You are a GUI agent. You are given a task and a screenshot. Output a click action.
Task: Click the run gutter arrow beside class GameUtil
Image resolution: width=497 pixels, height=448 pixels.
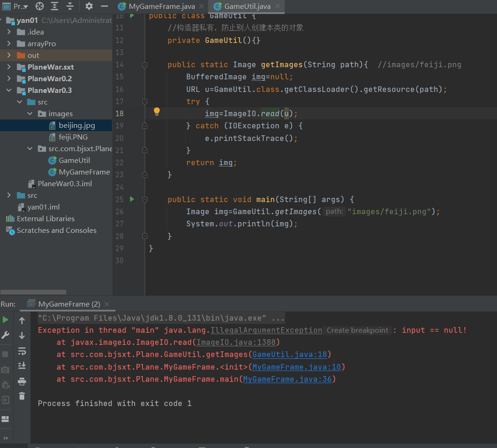click(x=132, y=15)
